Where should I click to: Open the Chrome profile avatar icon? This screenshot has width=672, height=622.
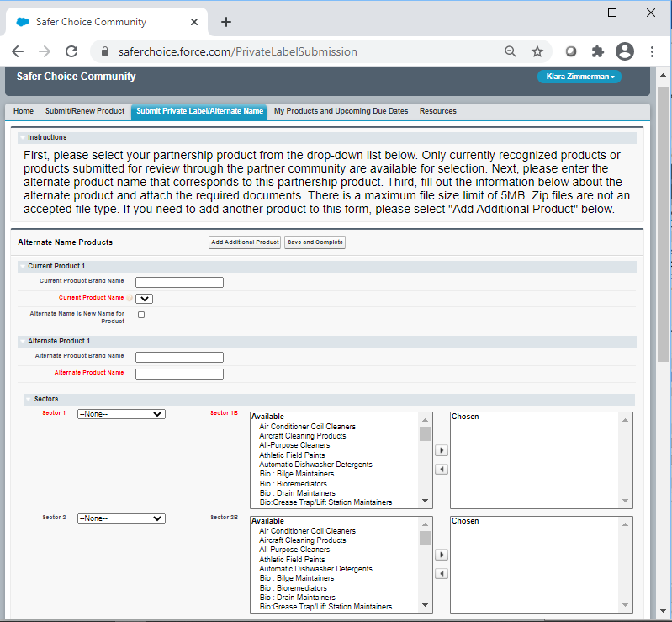(625, 51)
